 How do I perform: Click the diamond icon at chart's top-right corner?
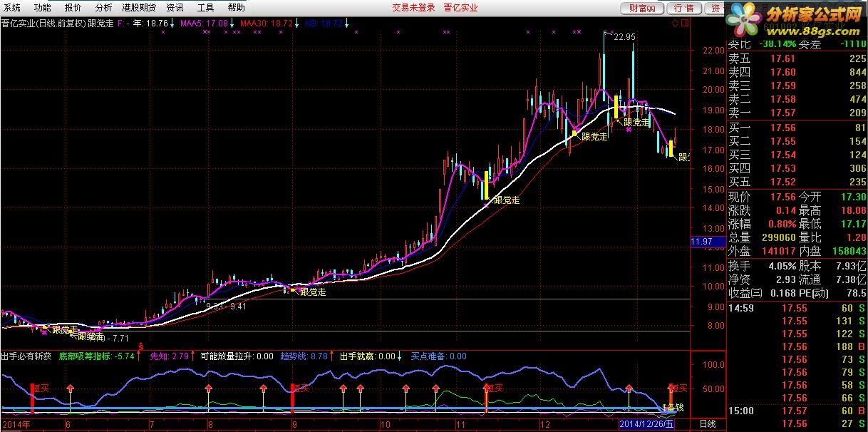(676, 23)
